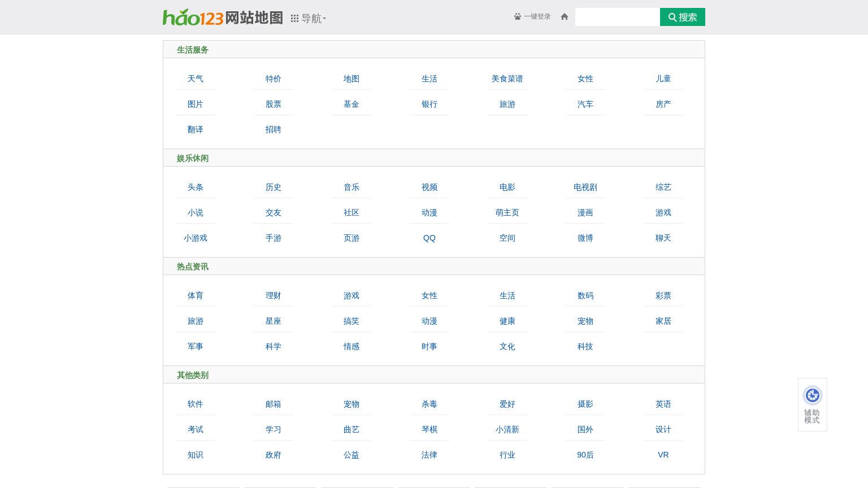Screen dimensions: 868x488
Task: Open the 美食菜谱 link
Action: (x=507, y=79)
